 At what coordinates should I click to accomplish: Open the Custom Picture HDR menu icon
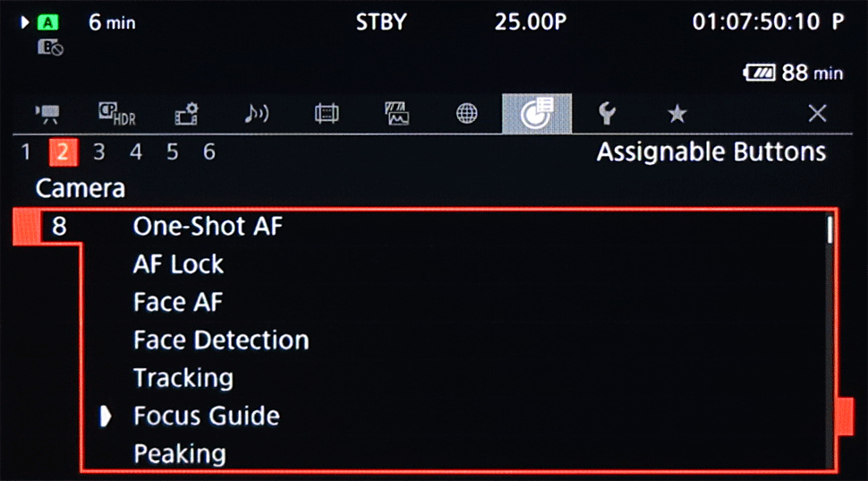coord(117,114)
